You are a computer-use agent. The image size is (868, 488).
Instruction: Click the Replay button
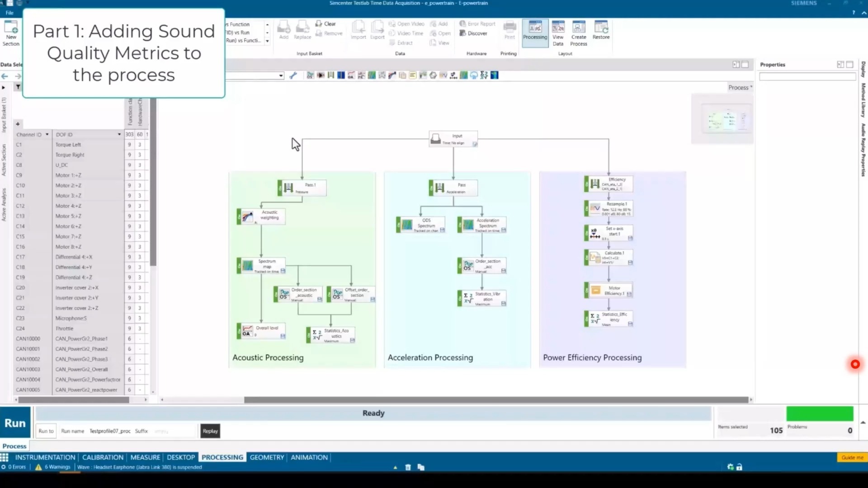pyautogui.click(x=210, y=431)
